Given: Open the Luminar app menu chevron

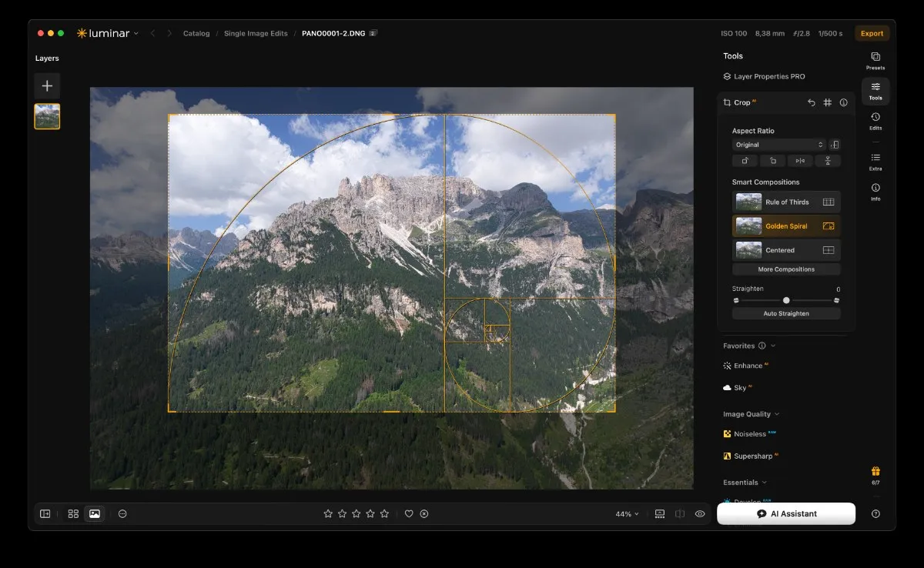Looking at the screenshot, I should pos(136,33).
